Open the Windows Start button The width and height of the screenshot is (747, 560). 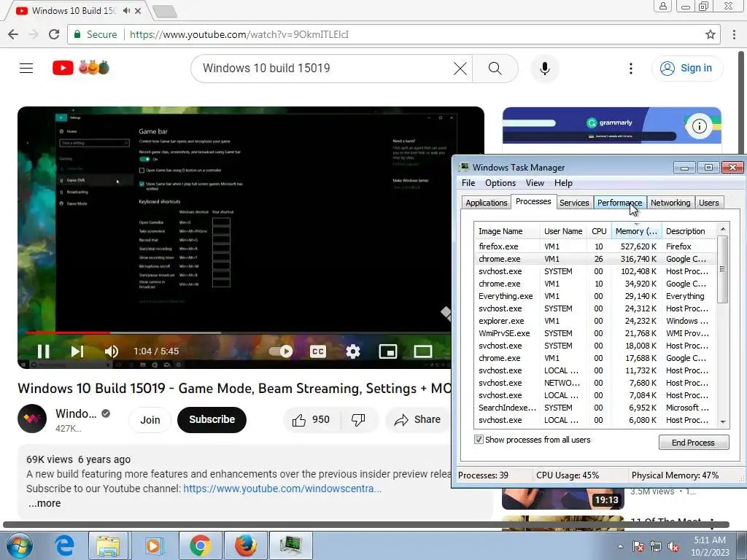point(19,545)
